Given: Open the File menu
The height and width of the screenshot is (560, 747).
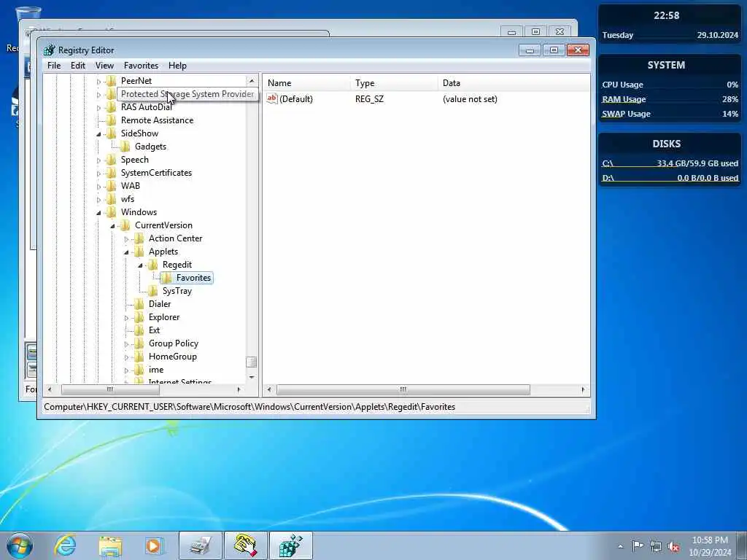Looking at the screenshot, I should pyautogui.click(x=54, y=66).
